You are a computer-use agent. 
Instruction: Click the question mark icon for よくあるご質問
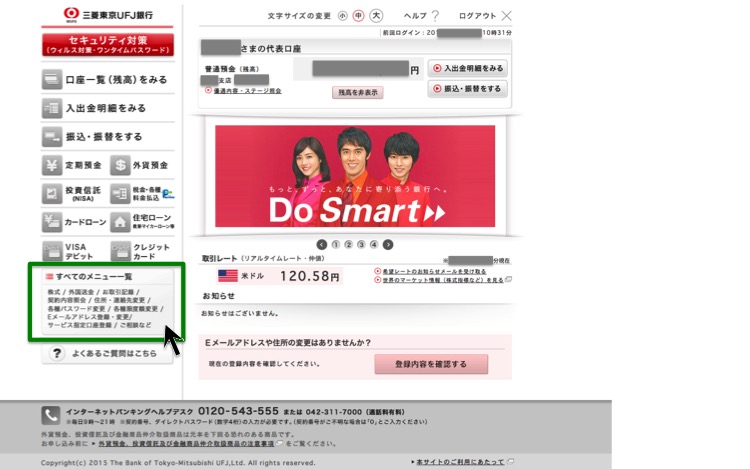(56, 353)
